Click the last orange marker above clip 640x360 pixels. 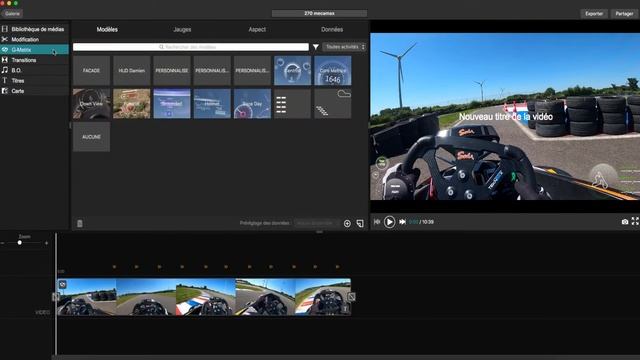tap(338, 267)
